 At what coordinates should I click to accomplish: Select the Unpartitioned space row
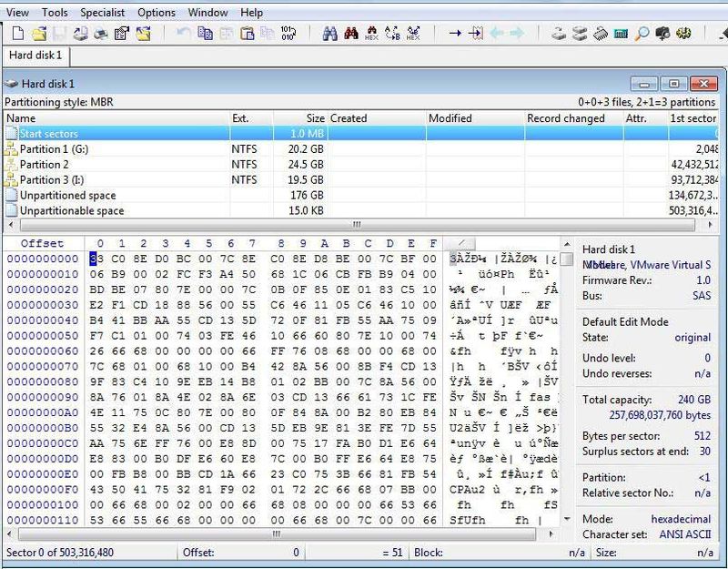pyautogui.click(x=360, y=195)
